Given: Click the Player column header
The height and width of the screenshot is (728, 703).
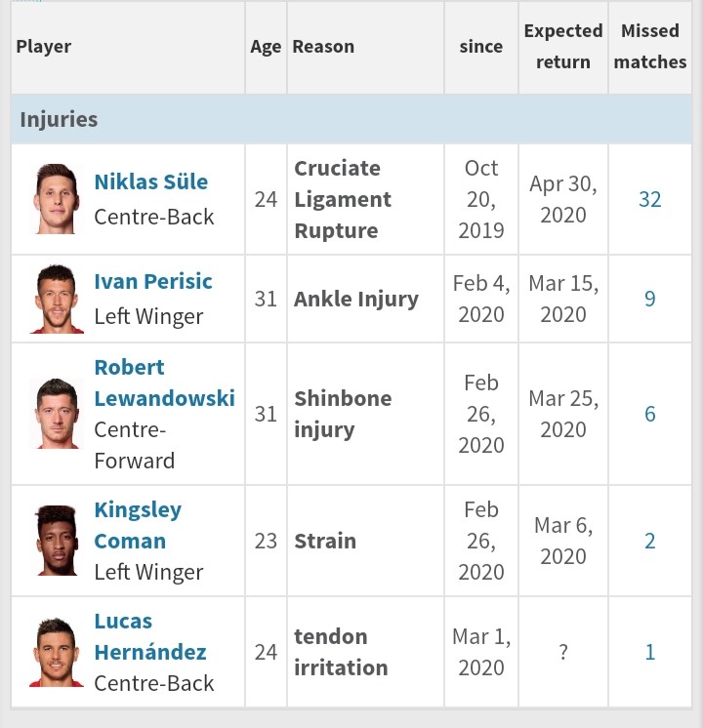Looking at the screenshot, I should coord(44,47).
